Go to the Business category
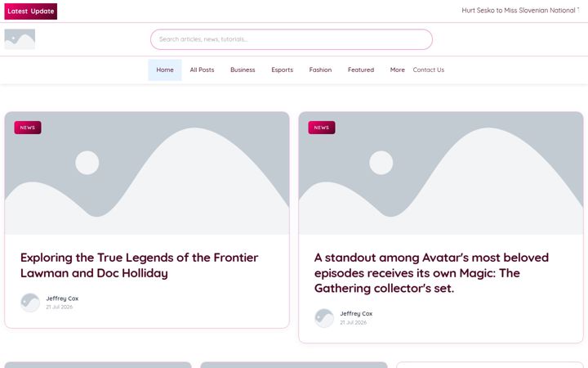 click(243, 70)
